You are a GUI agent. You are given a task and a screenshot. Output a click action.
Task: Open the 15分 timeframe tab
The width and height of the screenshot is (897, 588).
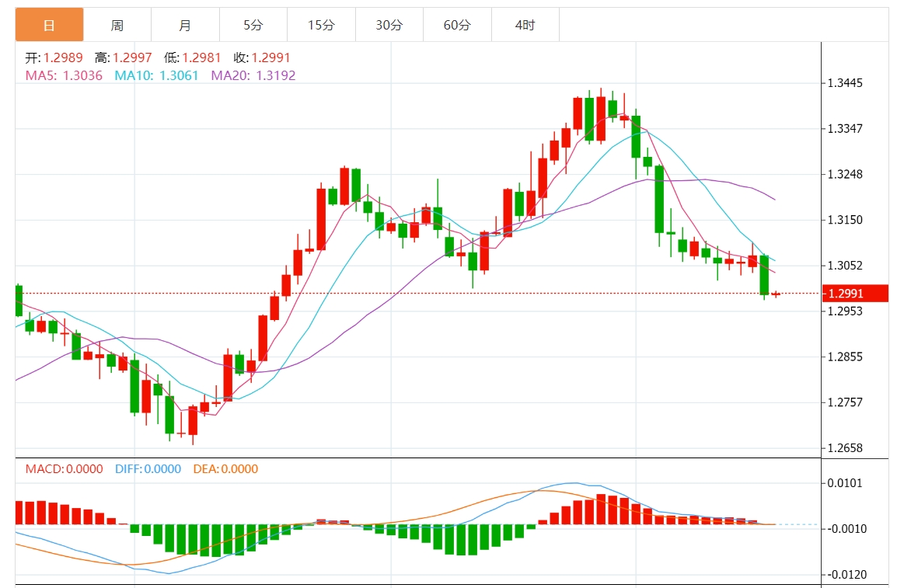click(322, 25)
